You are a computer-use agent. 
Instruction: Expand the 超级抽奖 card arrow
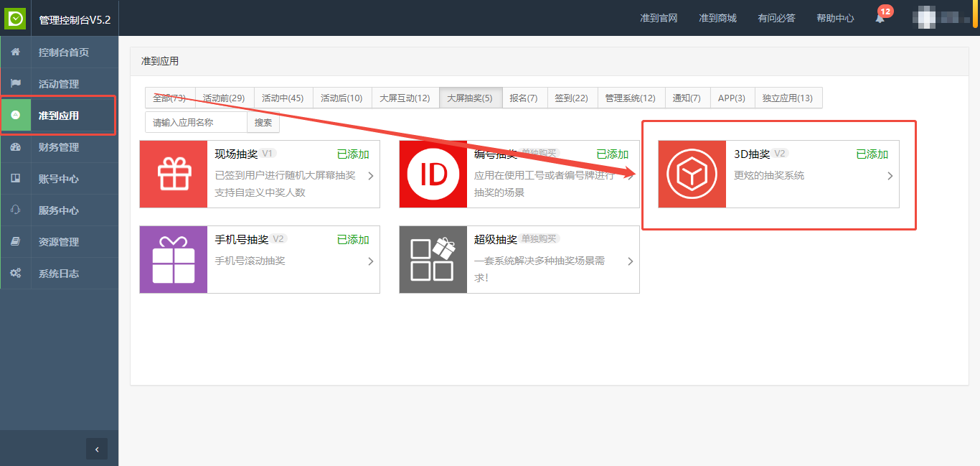coord(630,261)
